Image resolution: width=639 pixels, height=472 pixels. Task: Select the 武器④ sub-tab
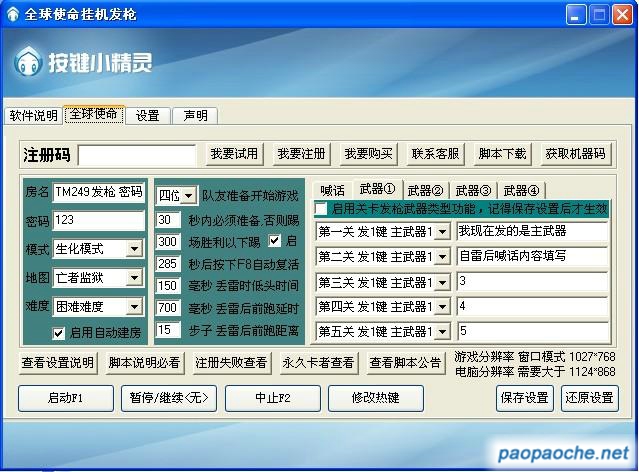click(x=521, y=190)
